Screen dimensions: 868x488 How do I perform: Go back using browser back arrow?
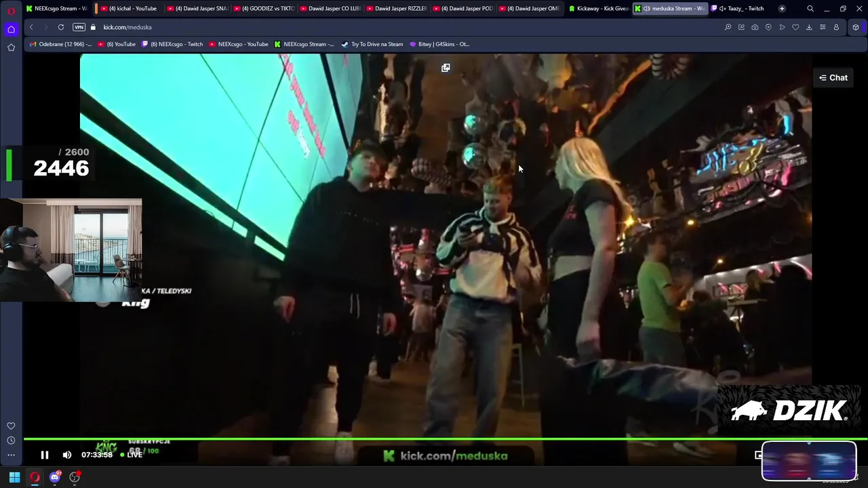[31, 27]
